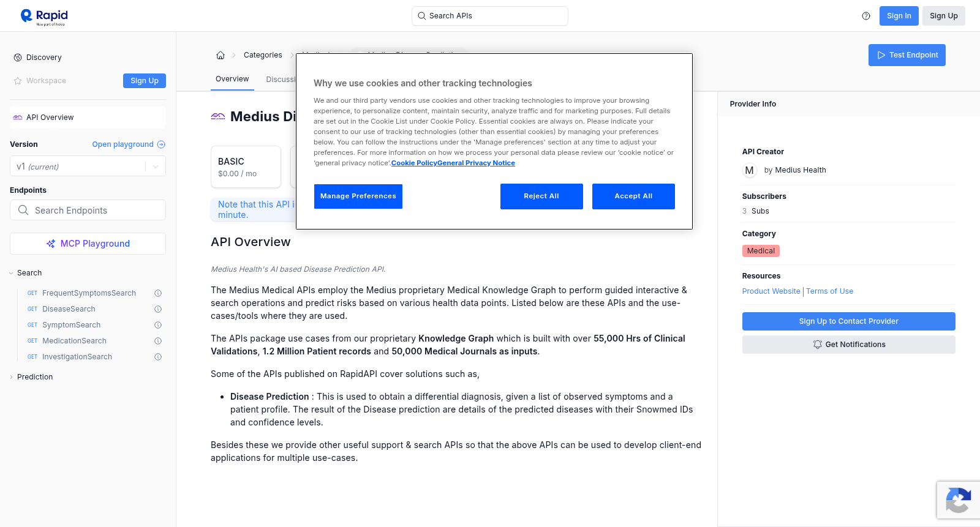Click the Medius Health avatar

tap(750, 170)
